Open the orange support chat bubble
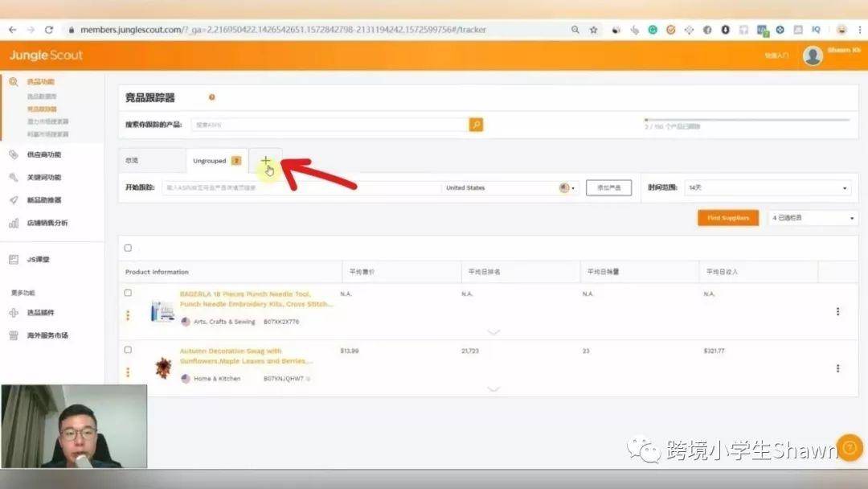This screenshot has width=868, height=489. (850, 447)
